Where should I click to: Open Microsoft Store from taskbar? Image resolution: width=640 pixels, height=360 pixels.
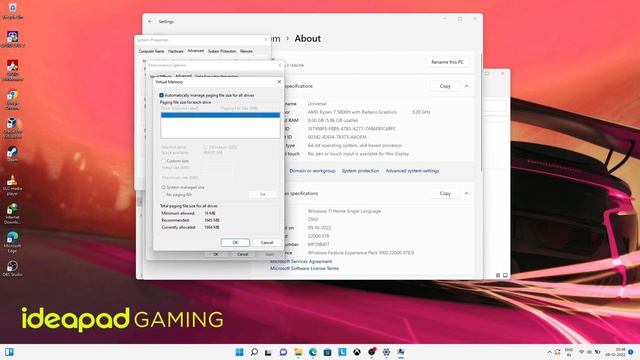pyautogui.click(x=327, y=352)
